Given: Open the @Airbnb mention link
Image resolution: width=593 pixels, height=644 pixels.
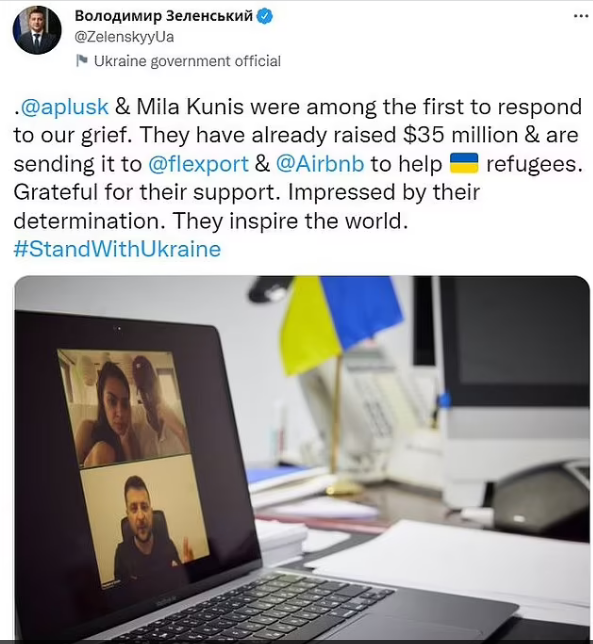Looking at the screenshot, I should [320, 164].
